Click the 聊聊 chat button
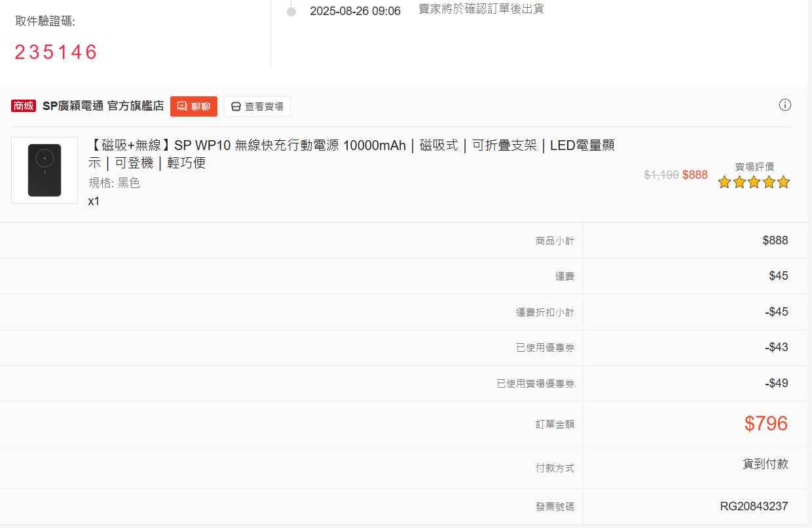The height and width of the screenshot is (528, 812). click(193, 106)
